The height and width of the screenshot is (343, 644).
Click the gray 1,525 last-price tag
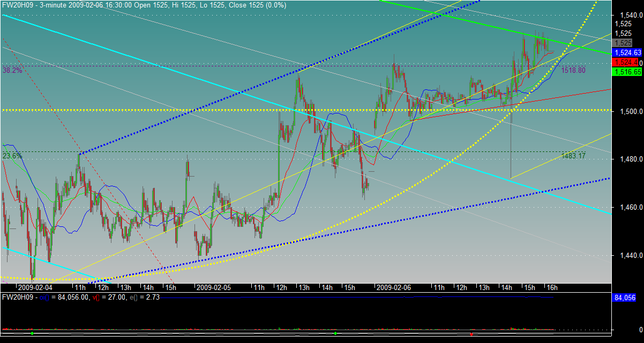click(x=623, y=43)
